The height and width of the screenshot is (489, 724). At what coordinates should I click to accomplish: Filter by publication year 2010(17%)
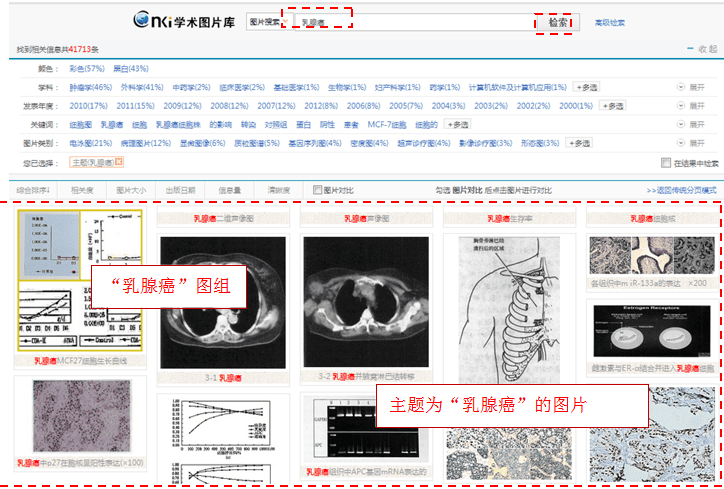point(89,106)
